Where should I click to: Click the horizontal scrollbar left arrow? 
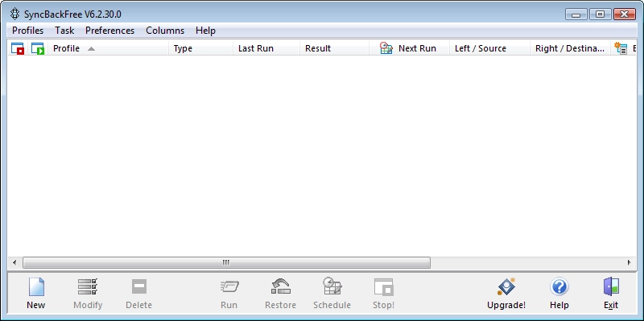tap(14, 263)
